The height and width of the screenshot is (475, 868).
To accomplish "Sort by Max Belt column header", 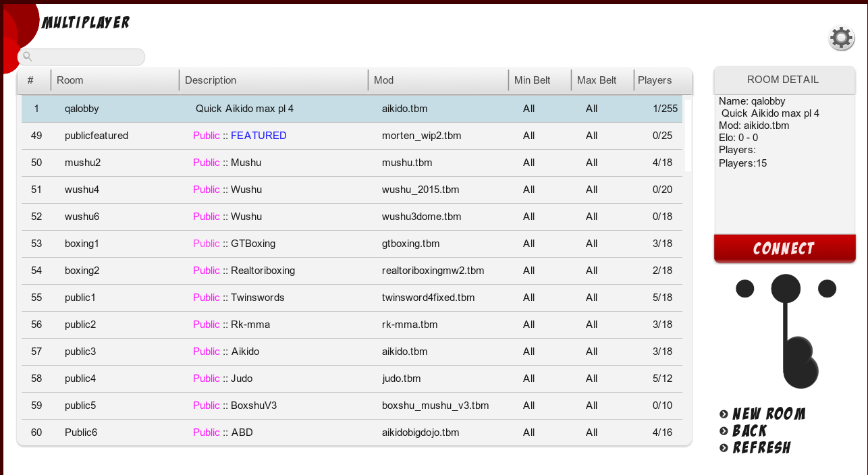I will [x=603, y=80].
